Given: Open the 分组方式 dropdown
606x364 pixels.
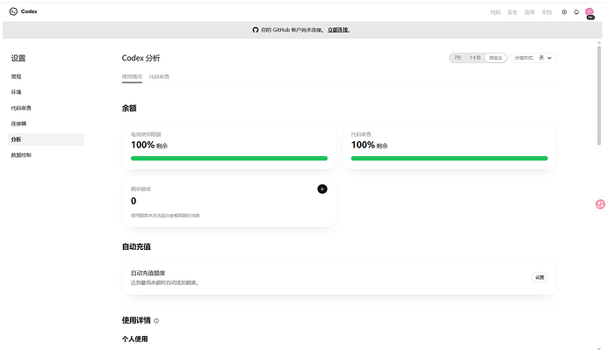Looking at the screenshot, I should (x=533, y=58).
